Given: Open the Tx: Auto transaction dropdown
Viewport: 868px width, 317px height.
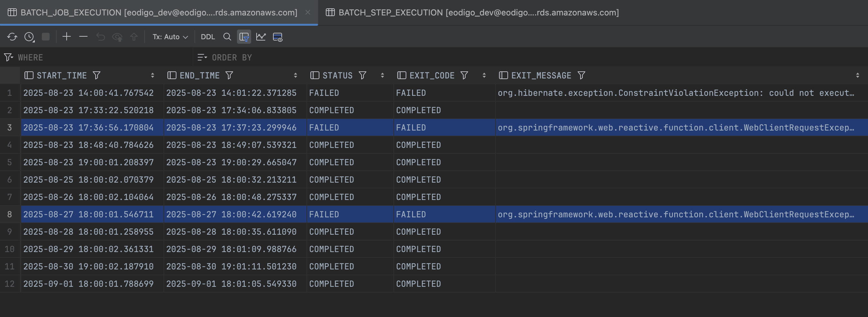Looking at the screenshot, I should (x=170, y=37).
